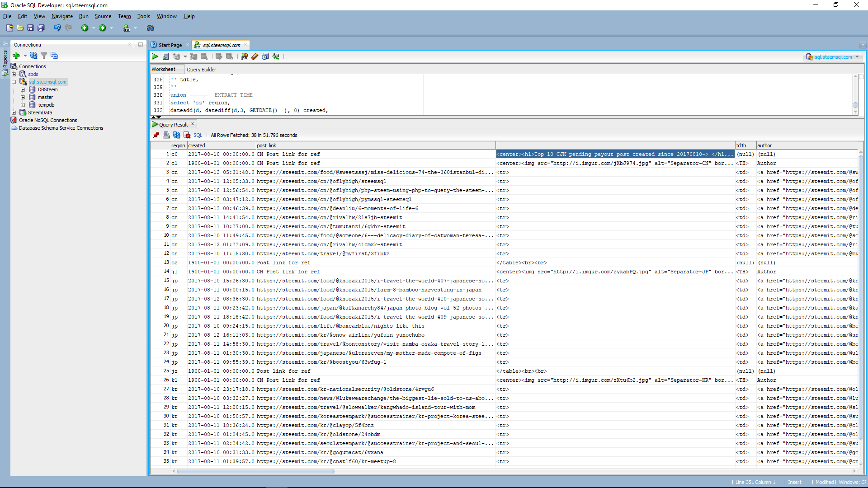The height and width of the screenshot is (488, 868).
Task: Open the Back arrow history dropdown
Action: (94, 28)
